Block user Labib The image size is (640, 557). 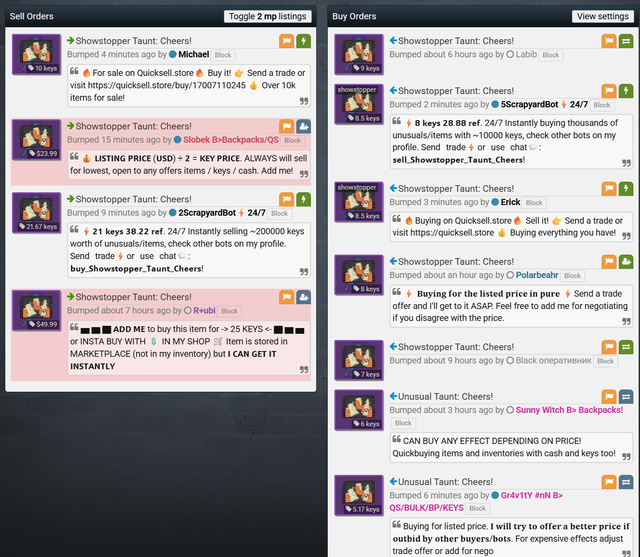coord(551,55)
